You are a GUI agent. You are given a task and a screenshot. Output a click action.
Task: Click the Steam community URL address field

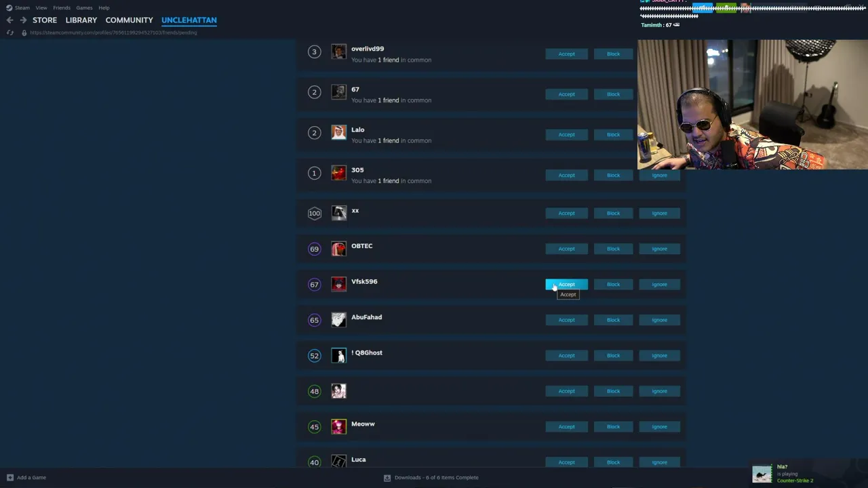[113, 33]
